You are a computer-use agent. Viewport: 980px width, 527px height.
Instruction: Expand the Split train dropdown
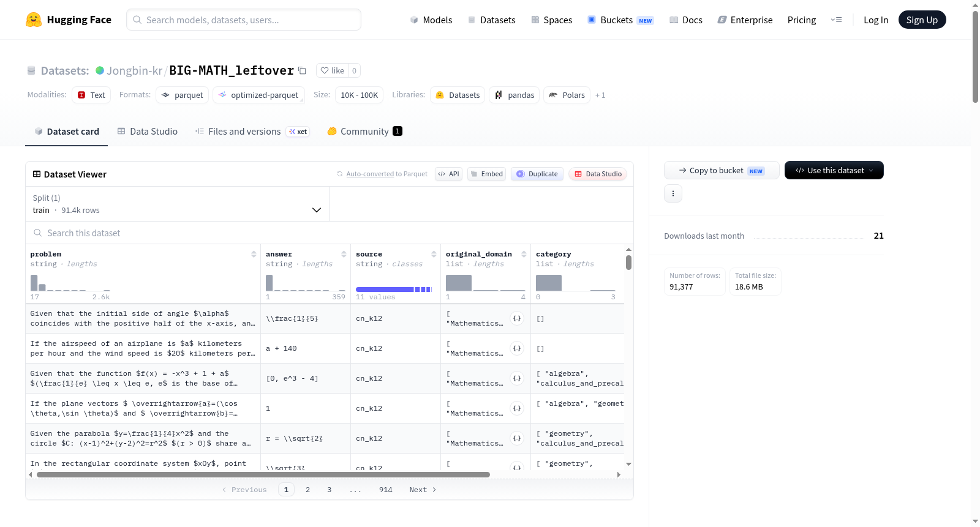click(177, 204)
